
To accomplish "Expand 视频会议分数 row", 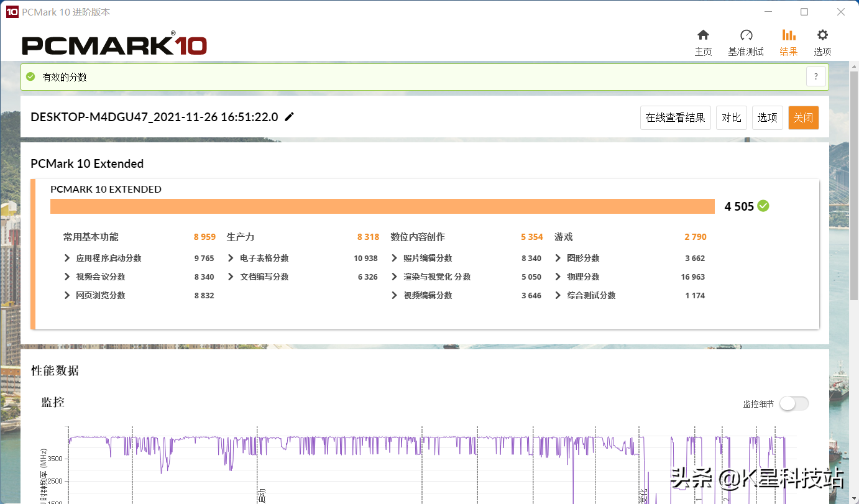I will (x=67, y=277).
